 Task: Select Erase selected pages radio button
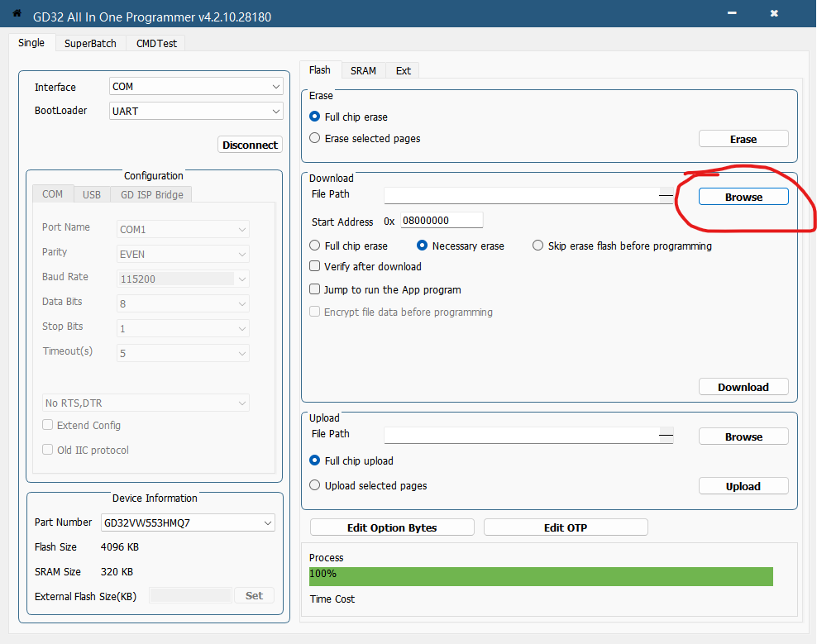coord(314,138)
